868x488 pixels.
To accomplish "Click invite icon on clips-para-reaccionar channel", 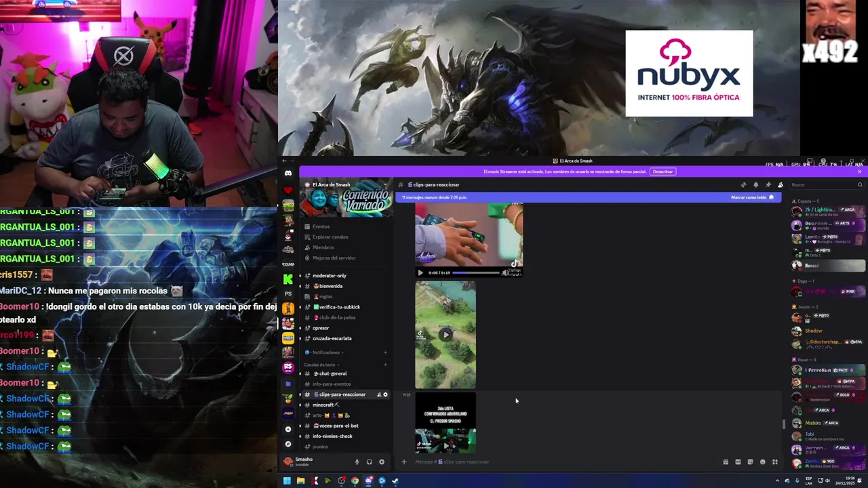I will 379,394.
